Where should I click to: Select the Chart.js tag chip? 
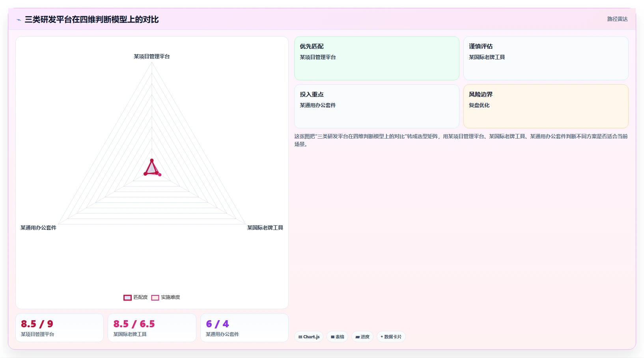tap(309, 337)
